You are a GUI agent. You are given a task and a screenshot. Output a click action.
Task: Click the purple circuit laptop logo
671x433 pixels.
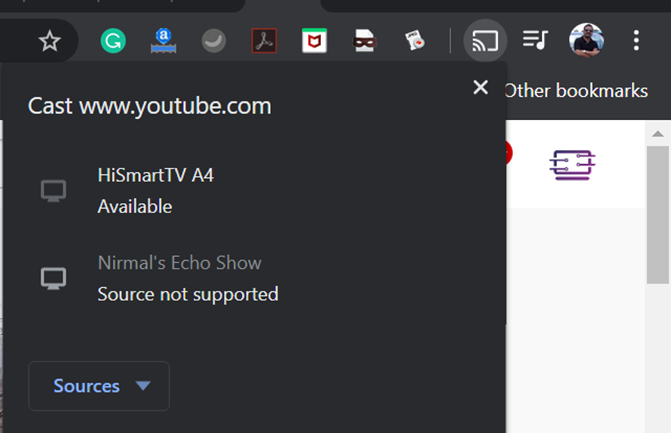573,163
